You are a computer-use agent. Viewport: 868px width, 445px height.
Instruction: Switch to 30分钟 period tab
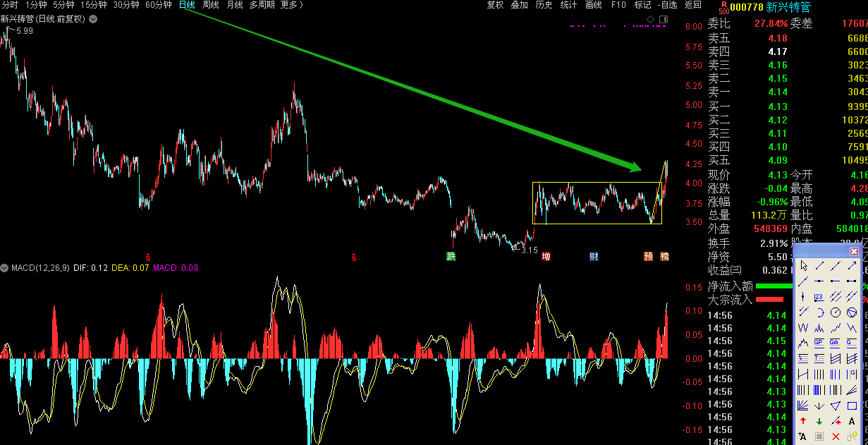(126, 5)
